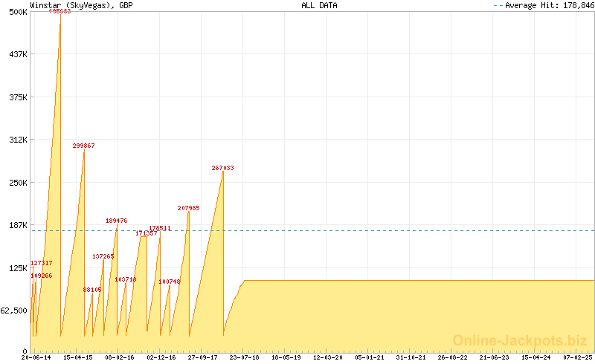
Task: Select the 299867 peak value label
Action: click(83, 146)
